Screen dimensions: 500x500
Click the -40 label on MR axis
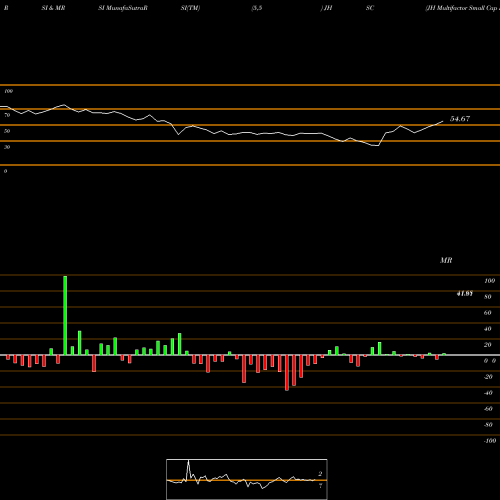pos(488,393)
